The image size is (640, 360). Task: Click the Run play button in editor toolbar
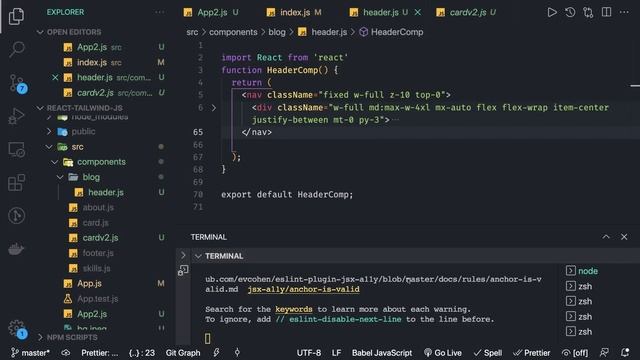pos(552,12)
